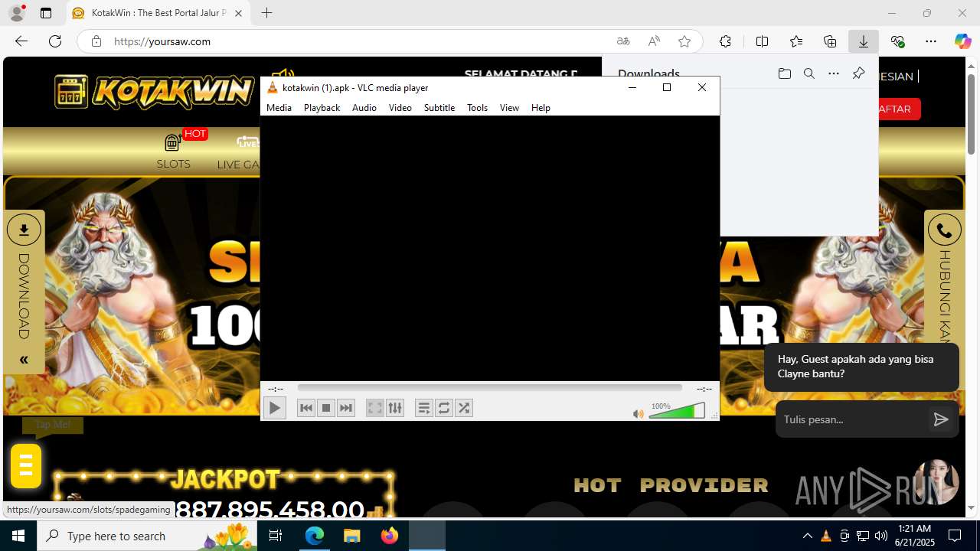Pin the Downloads panel
The height and width of the screenshot is (551, 980).
858,73
